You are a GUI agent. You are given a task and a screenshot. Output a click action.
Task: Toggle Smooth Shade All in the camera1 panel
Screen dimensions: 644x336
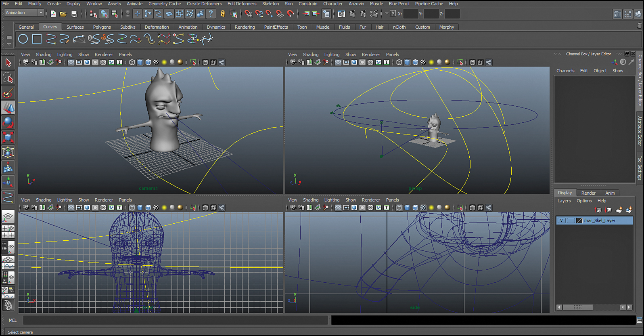pyautogui.click(x=140, y=62)
